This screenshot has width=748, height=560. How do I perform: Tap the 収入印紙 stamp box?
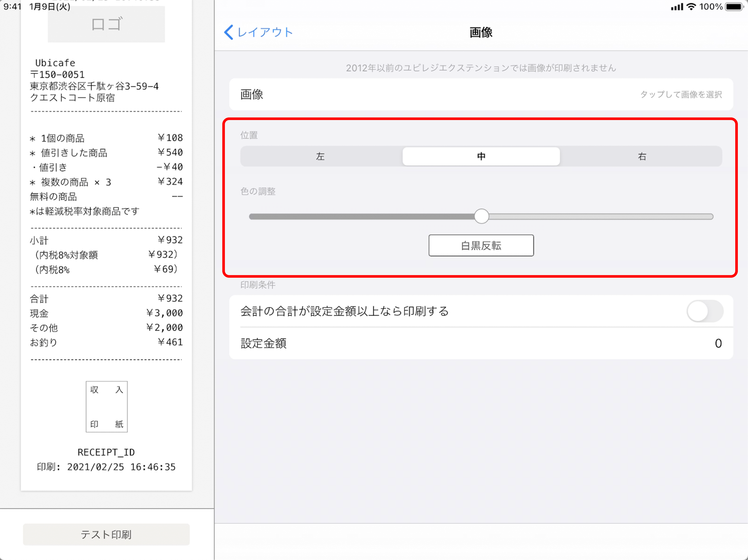click(x=107, y=407)
